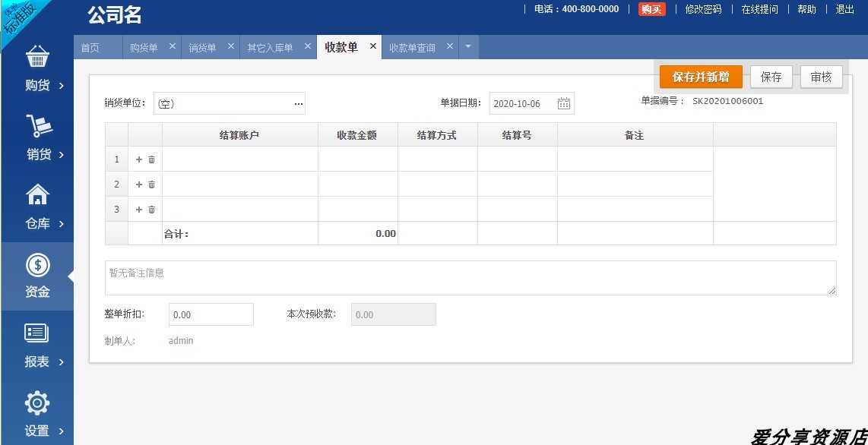Click the 收款金额 column header

[357, 135]
